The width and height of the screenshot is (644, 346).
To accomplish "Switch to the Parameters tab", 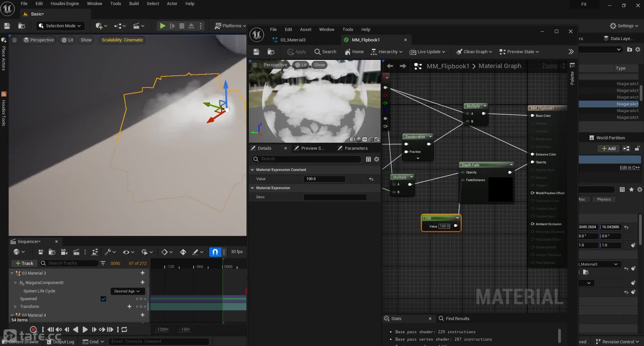I will click(x=356, y=148).
